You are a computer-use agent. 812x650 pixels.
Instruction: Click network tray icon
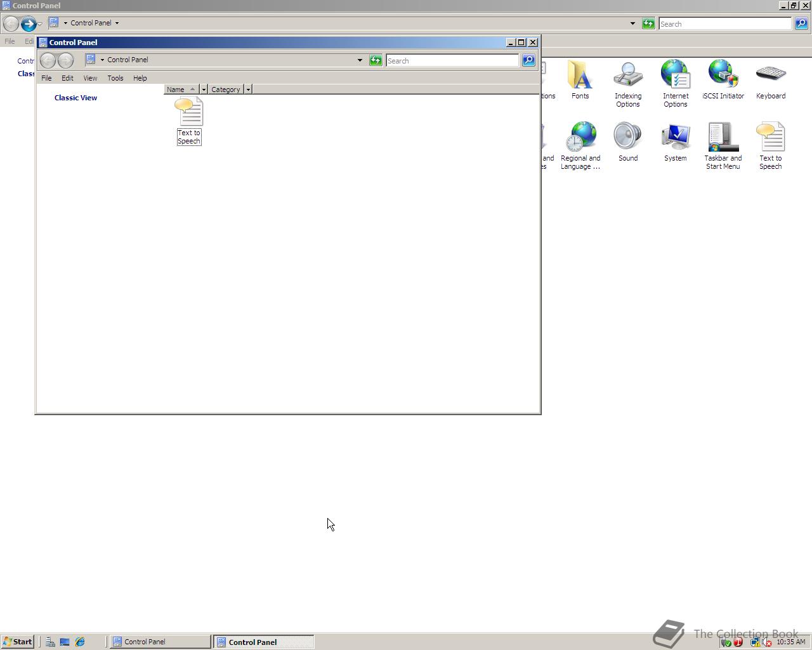click(x=755, y=642)
